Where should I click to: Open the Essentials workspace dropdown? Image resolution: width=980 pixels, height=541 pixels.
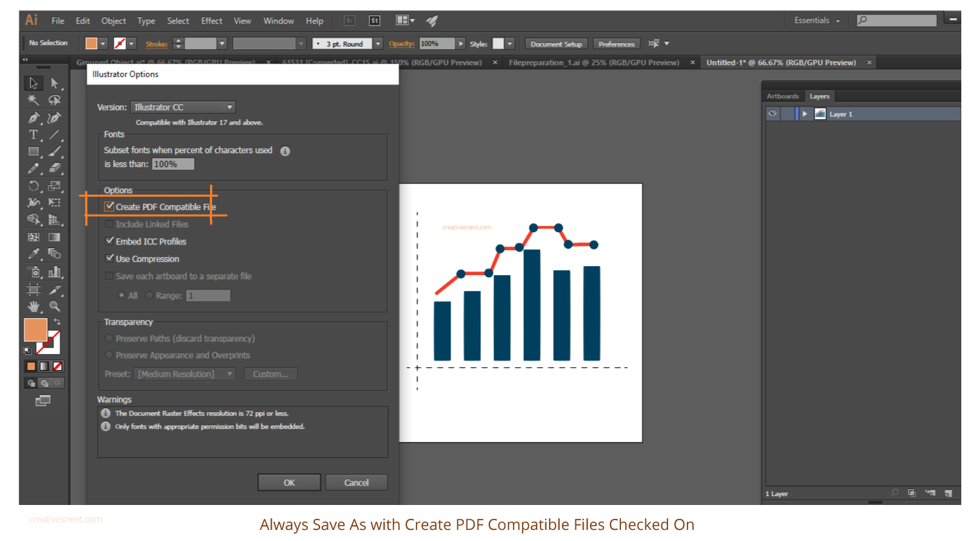[x=817, y=21]
